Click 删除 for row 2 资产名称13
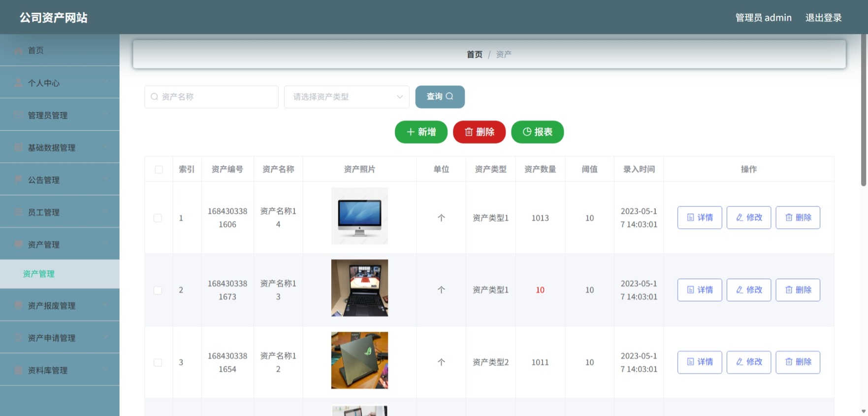The width and height of the screenshot is (868, 416). tap(798, 290)
